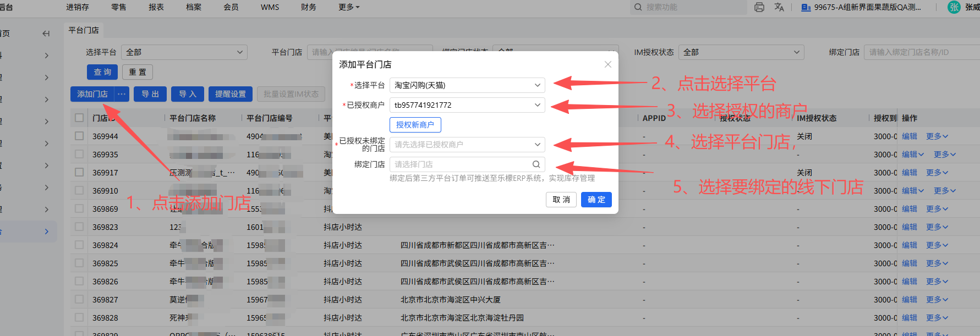This screenshot has height=336, width=980.
Task: Open the 选择平台 dropdown in the dialog
Action: point(467,85)
